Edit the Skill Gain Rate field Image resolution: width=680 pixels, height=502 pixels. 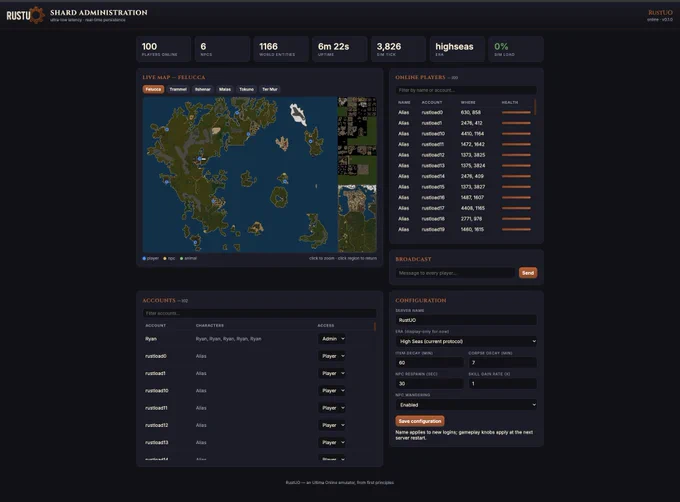(503, 384)
